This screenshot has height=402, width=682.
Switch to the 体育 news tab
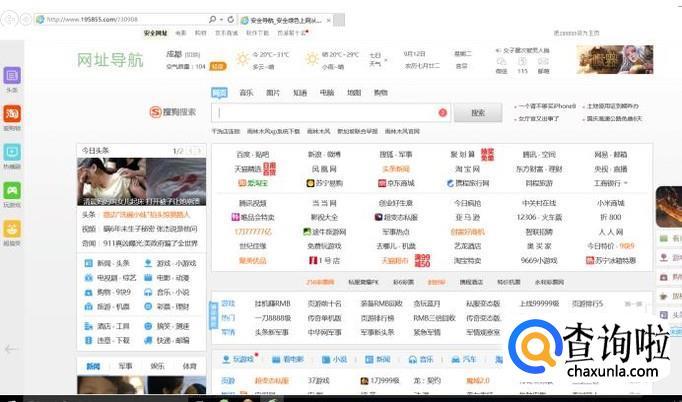click(190, 366)
